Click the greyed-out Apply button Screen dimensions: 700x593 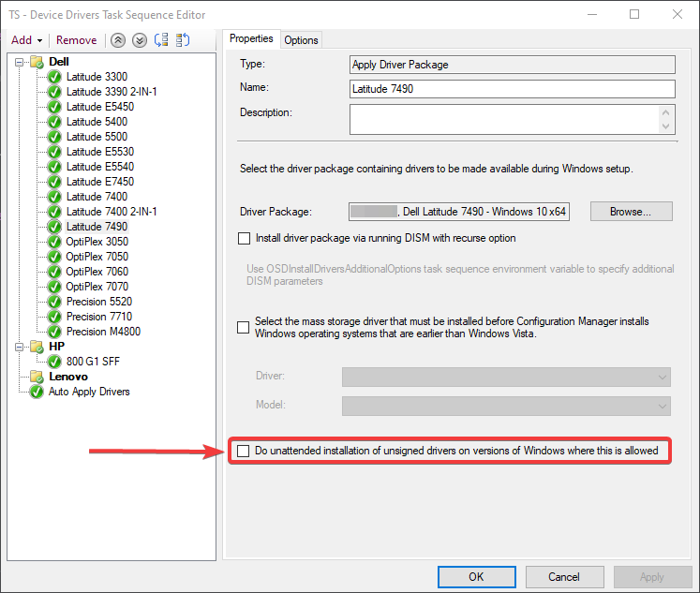(652, 577)
